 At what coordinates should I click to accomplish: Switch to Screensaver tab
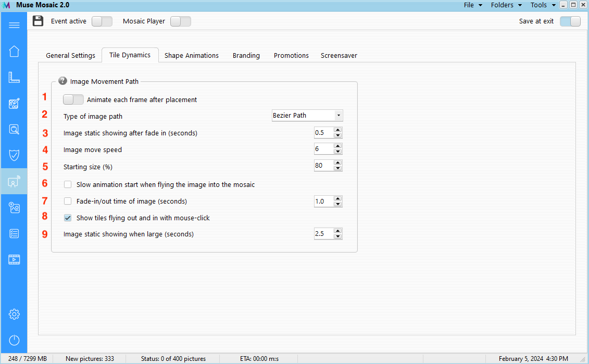339,56
